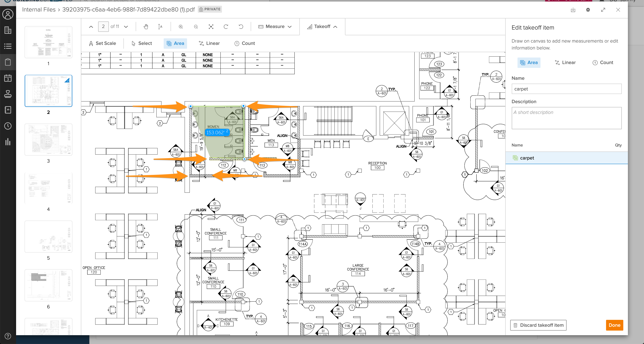The height and width of the screenshot is (344, 644).
Task: Rotate the page clockwise
Action: click(x=226, y=26)
